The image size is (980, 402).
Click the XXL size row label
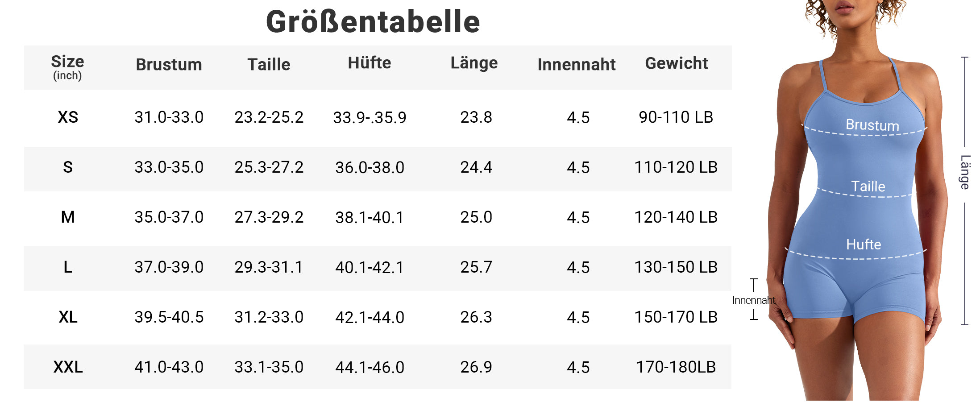[x=68, y=367]
